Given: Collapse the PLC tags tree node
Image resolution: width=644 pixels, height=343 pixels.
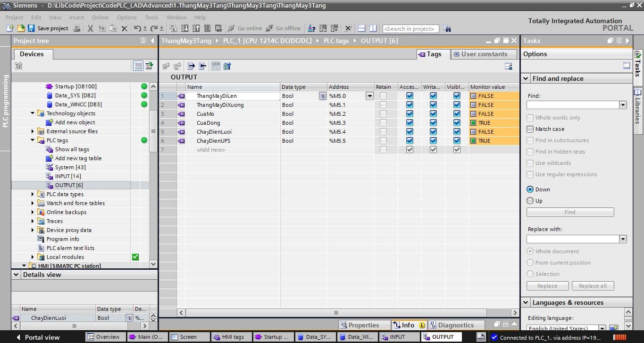Looking at the screenshot, I should (x=33, y=140).
